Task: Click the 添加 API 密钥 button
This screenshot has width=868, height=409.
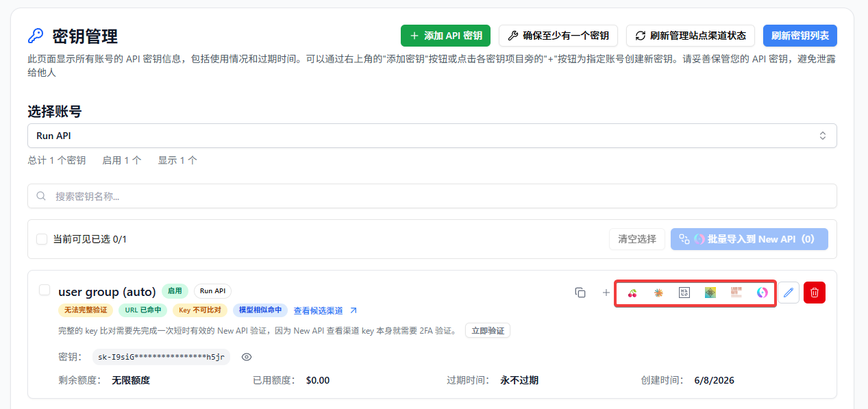Action: tap(446, 36)
